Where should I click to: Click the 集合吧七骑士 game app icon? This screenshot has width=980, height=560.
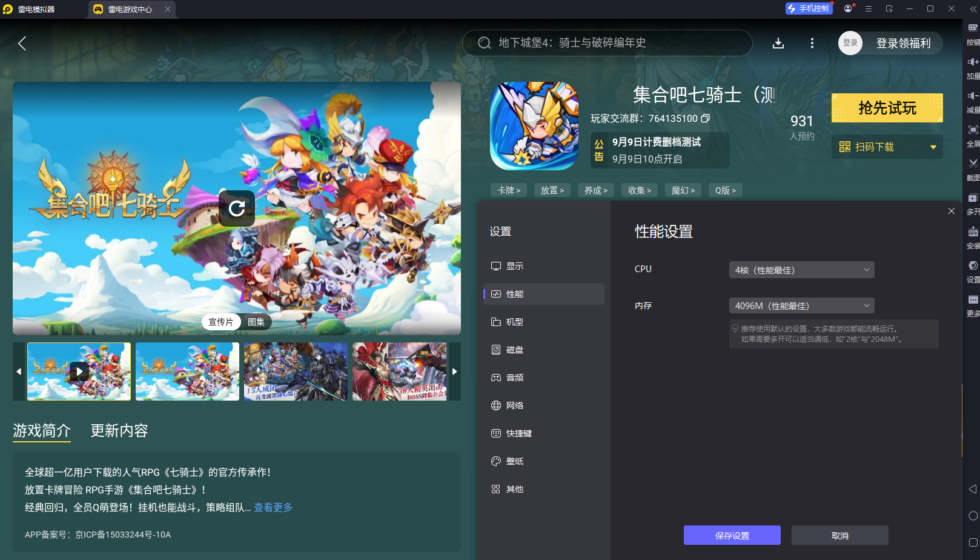534,126
